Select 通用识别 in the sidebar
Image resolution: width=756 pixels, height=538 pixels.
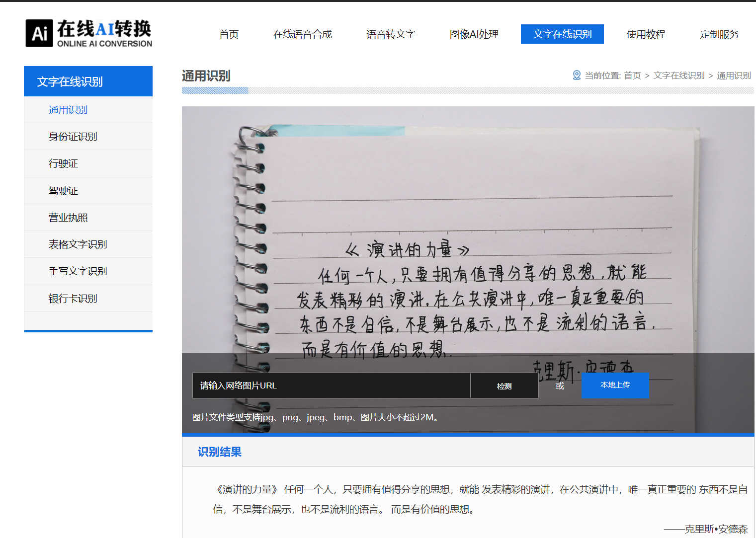[88, 110]
